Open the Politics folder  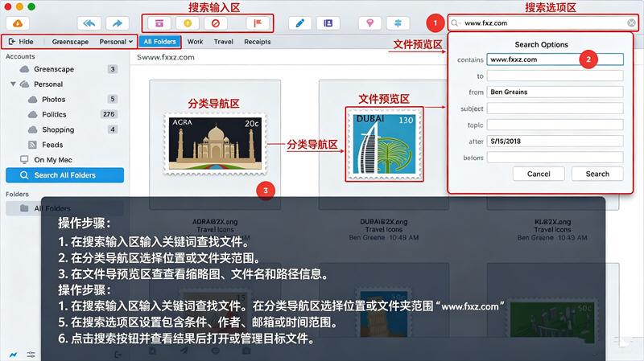[65, 114]
